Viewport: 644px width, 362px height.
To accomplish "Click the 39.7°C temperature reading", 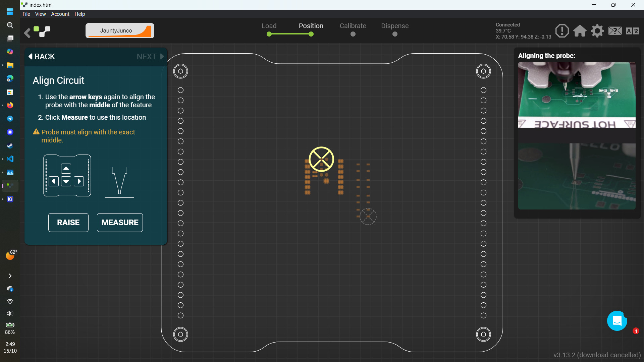I will tap(503, 31).
